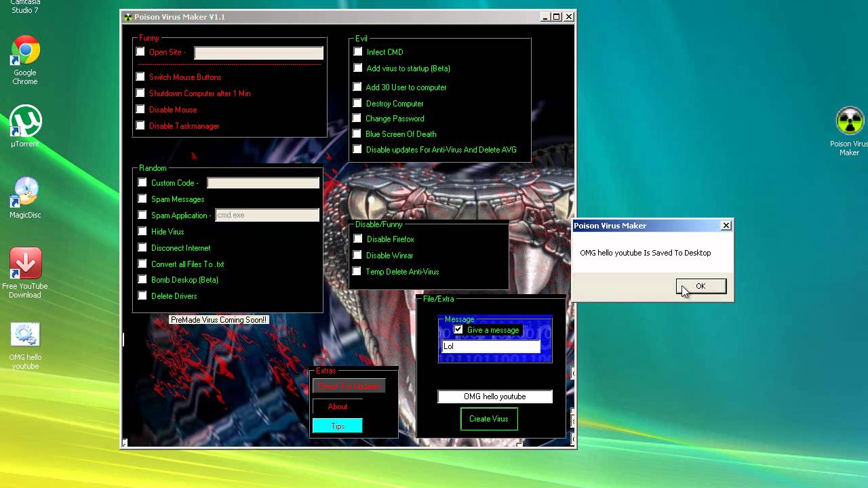Click the message text field containing Lol

click(x=491, y=346)
